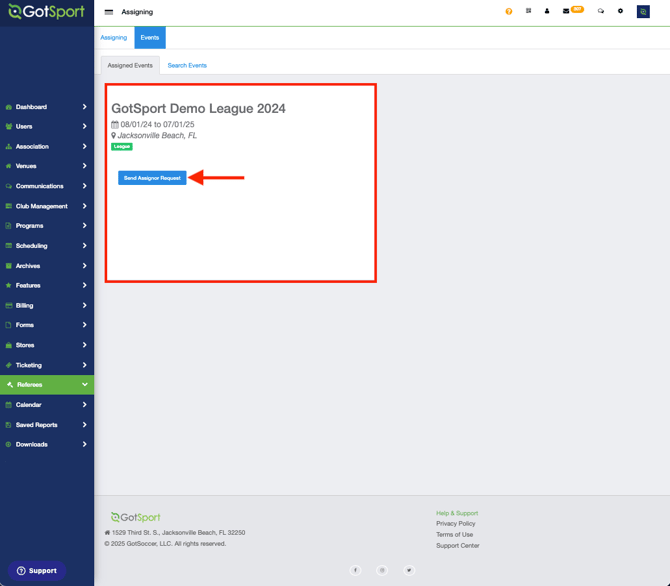Screen dimensions: 670x586
Task: Click the Referees whistle icon in the sidebar
Action: point(10,385)
